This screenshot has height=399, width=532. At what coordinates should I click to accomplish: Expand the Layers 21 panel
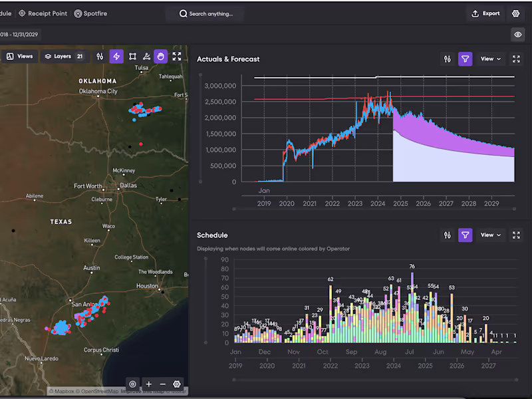coord(64,57)
